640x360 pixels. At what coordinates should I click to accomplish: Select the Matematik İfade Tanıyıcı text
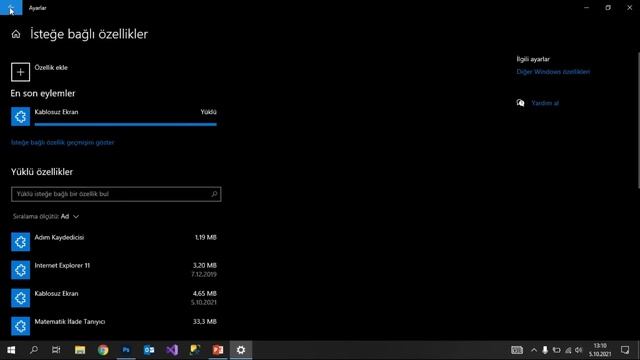point(70,322)
